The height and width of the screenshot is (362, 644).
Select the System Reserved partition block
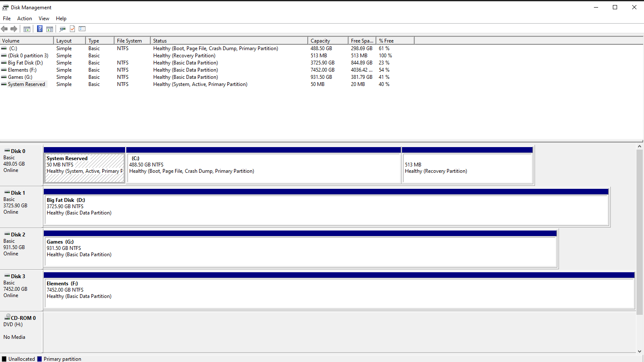click(84, 165)
